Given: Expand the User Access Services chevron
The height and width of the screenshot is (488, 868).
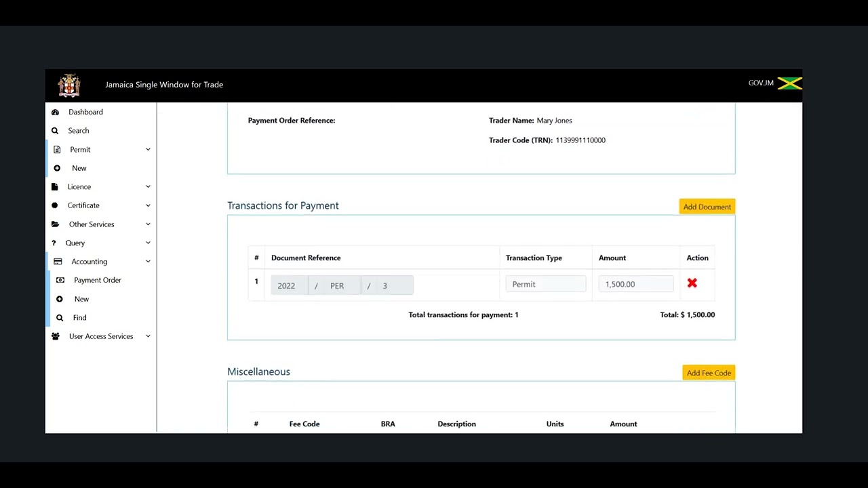Looking at the screenshot, I should 148,336.
